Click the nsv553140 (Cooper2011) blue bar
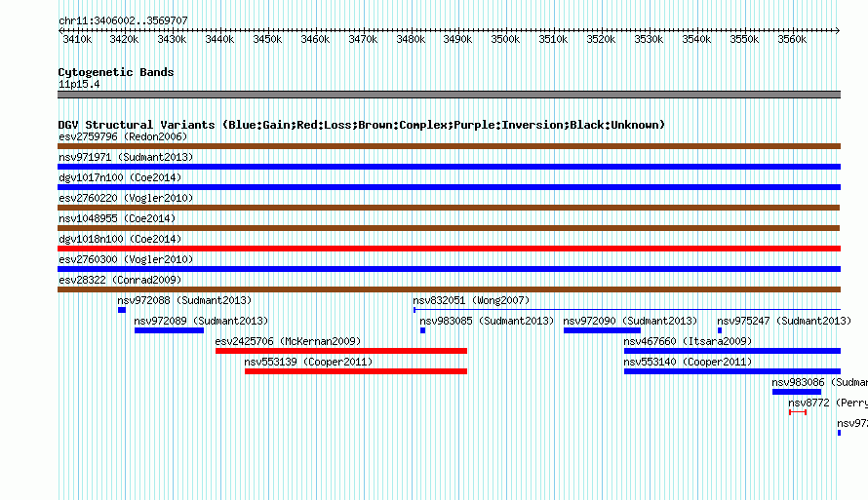 (x=732, y=371)
